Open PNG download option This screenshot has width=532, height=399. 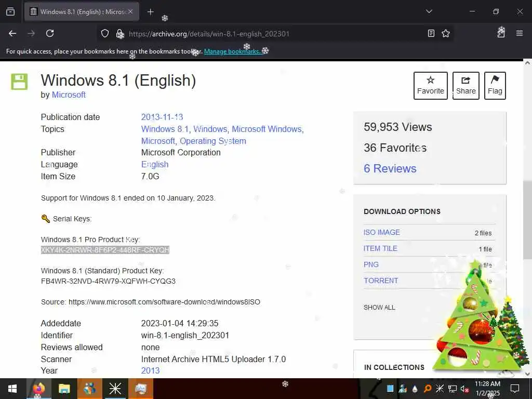click(371, 264)
